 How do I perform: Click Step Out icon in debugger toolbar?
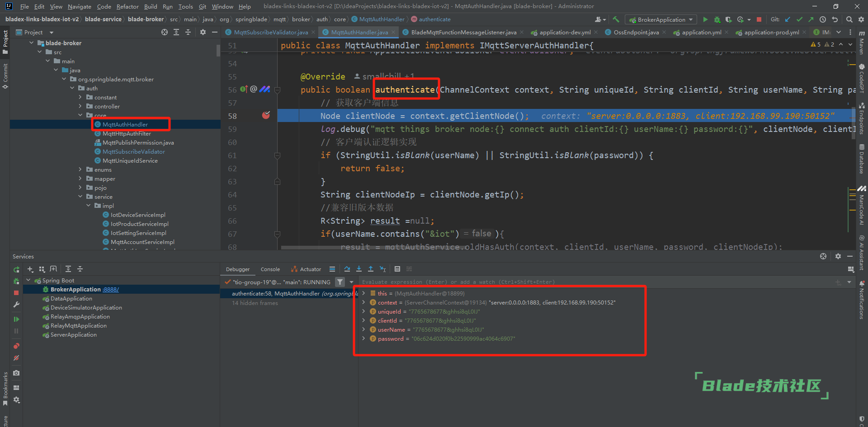pyautogui.click(x=371, y=269)
